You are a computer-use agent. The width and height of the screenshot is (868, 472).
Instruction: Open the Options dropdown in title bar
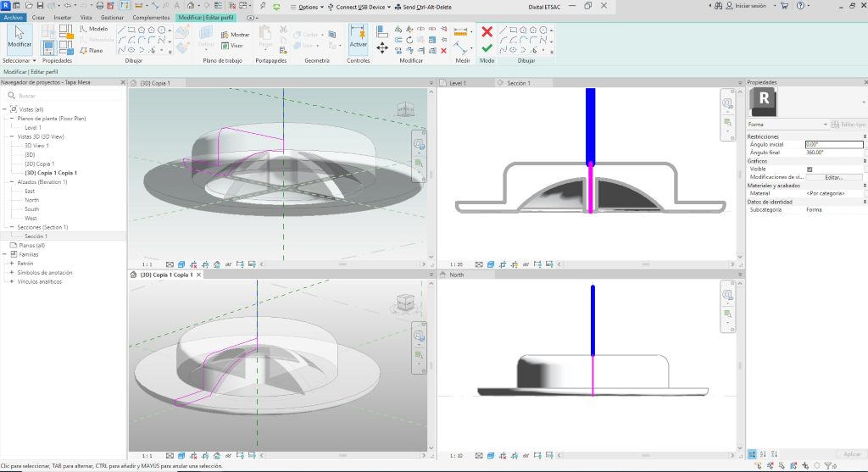(307, 7)
